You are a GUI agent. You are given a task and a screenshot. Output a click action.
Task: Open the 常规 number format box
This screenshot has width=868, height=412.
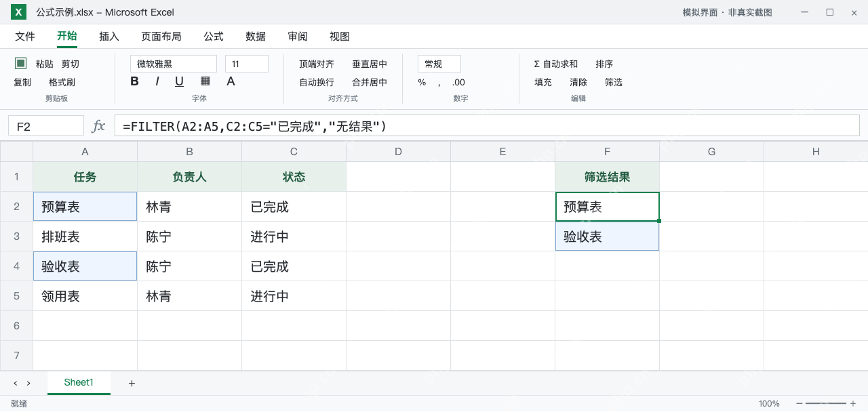(x=439, y=64)
